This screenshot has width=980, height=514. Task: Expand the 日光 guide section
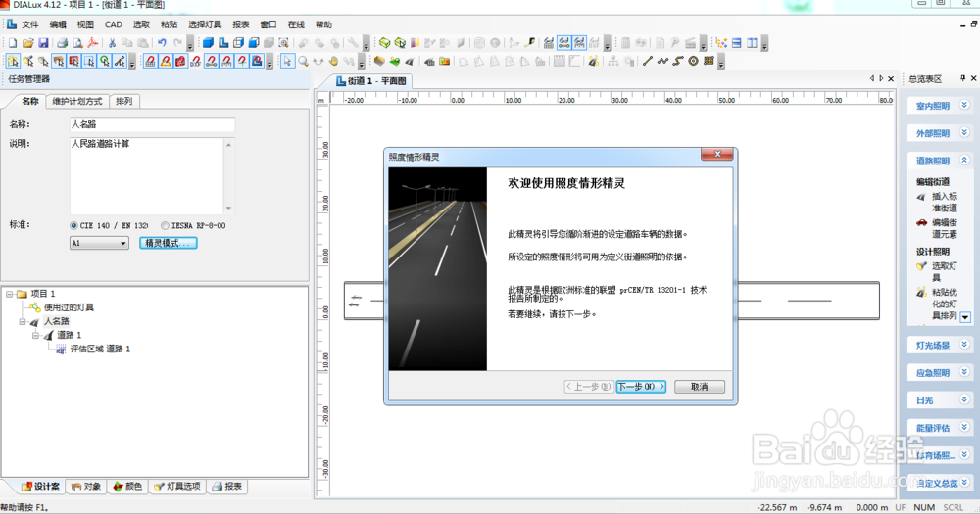(964, 399)
